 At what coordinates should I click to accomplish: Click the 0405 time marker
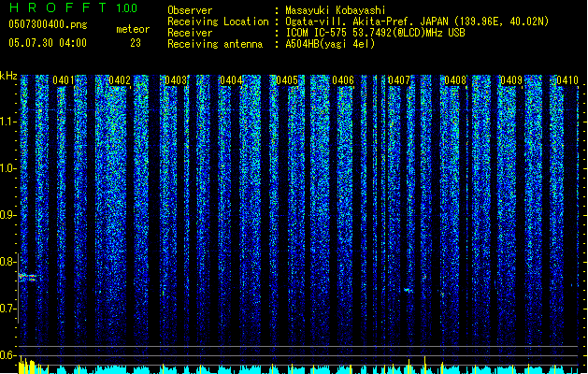[287, 80]
